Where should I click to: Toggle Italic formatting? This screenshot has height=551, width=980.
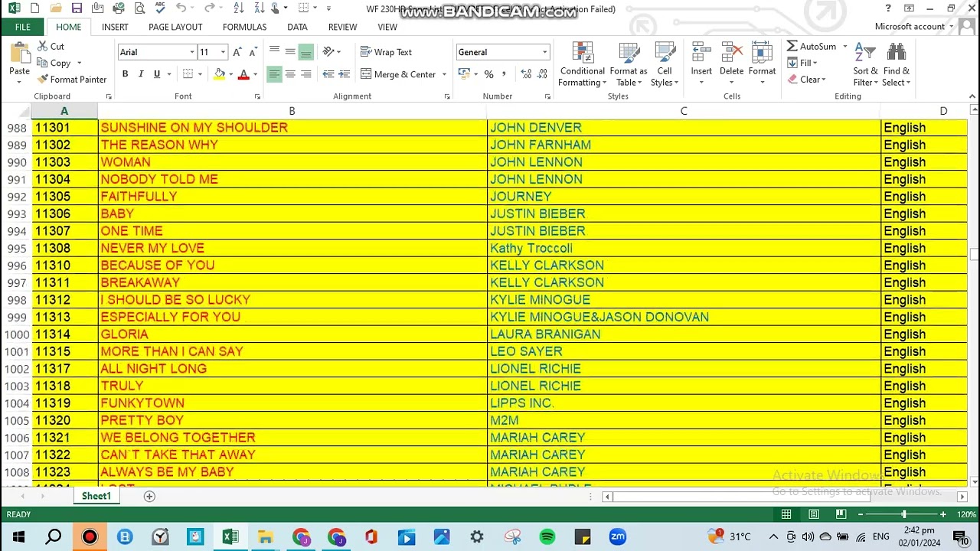click(x=141, y=74)
